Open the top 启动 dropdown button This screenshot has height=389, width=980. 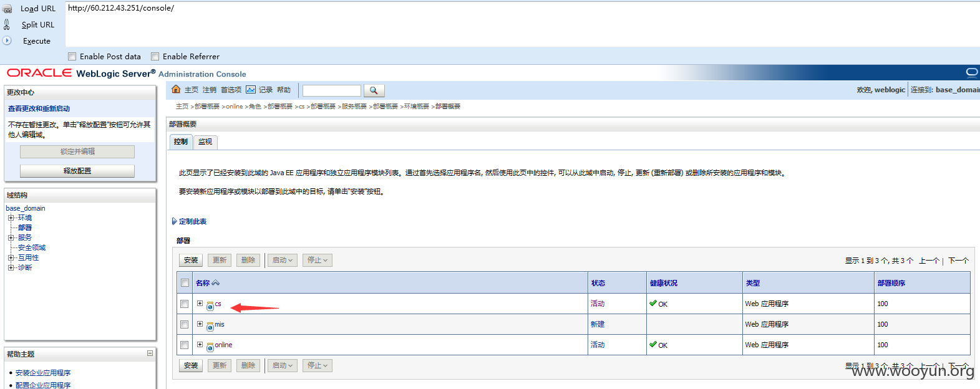tap(283, 260)
